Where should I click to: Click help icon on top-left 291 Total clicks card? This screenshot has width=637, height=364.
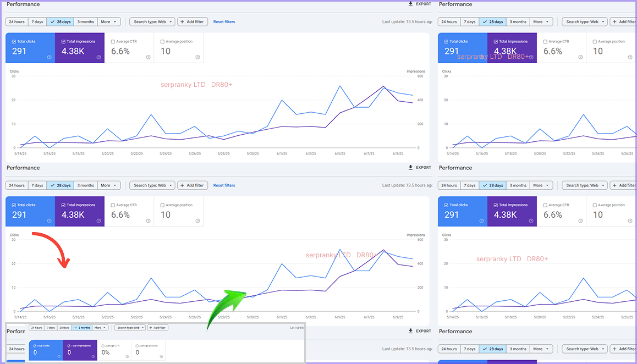point(50,57)
